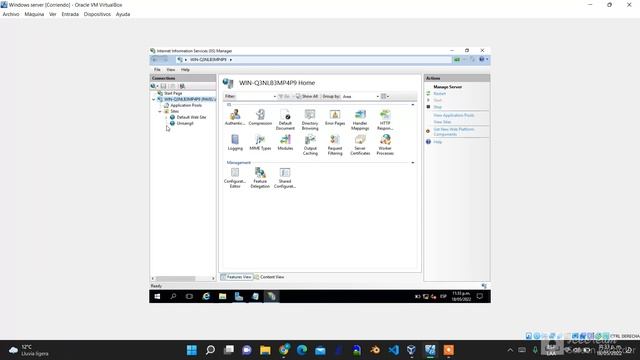This screenshot has width=640, height=360.
Task: Open the Authentication feature icon
Action: (235, 117)
